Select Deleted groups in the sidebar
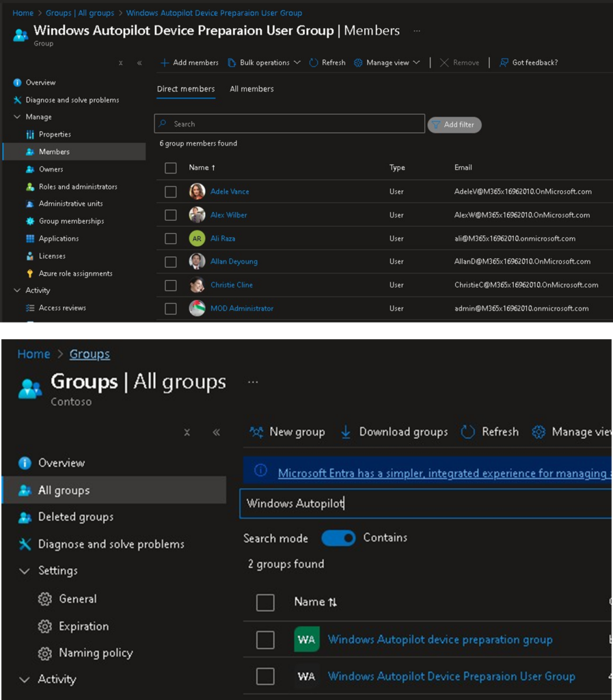Screen dimensions: 613x700 (75, 517)
